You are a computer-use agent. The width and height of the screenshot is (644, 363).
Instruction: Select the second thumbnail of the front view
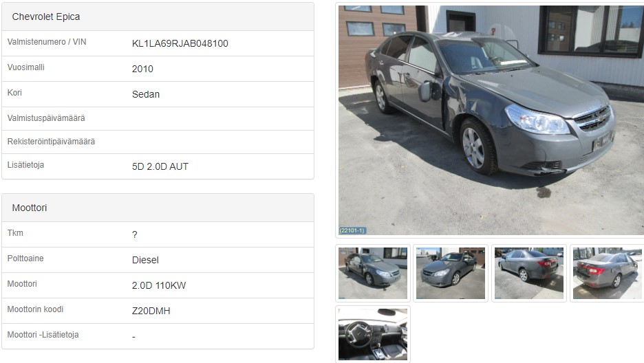click(x=451, y=273)
